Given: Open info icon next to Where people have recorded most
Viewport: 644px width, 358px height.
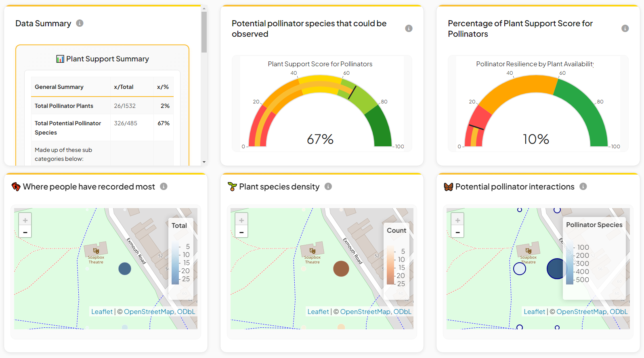Looking at the screenshot, I should pyautogui.click(x=164, y=186).
